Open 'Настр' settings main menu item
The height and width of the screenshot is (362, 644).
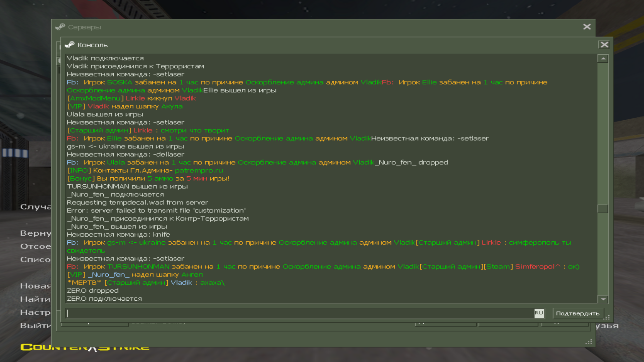click(x=36, y=312)
